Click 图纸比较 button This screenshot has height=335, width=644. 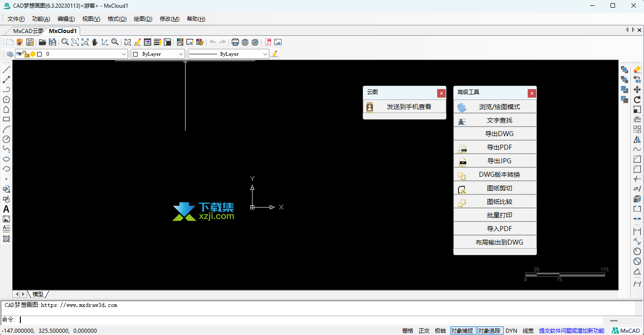pos(495,202)
